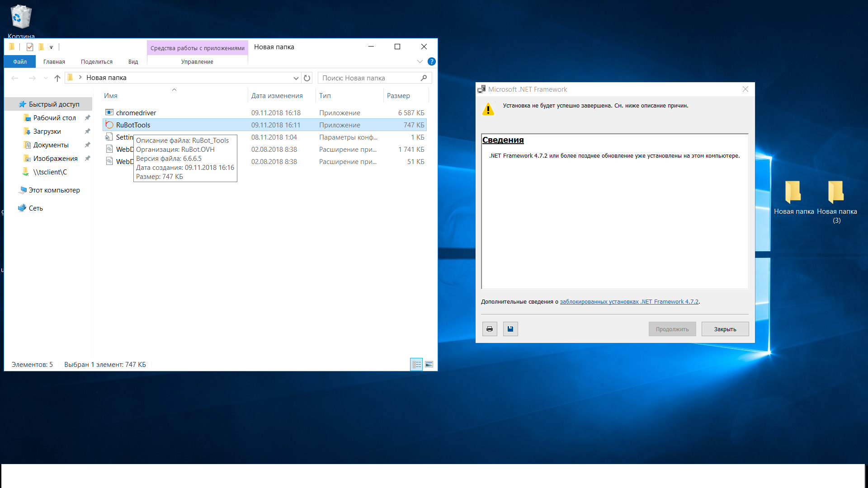Open Recycle Bin on desktop
868x488 pixels.
click(x=21, y=18)
